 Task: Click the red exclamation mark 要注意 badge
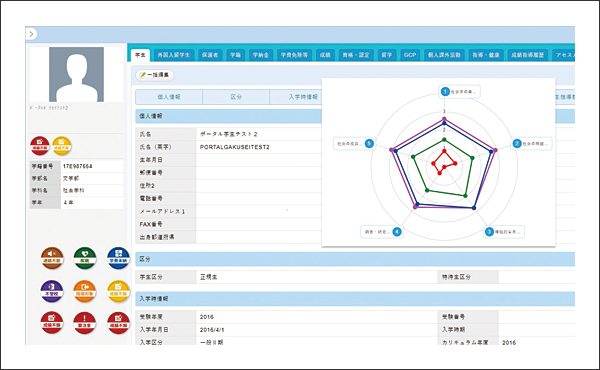[x=85, y=323]
